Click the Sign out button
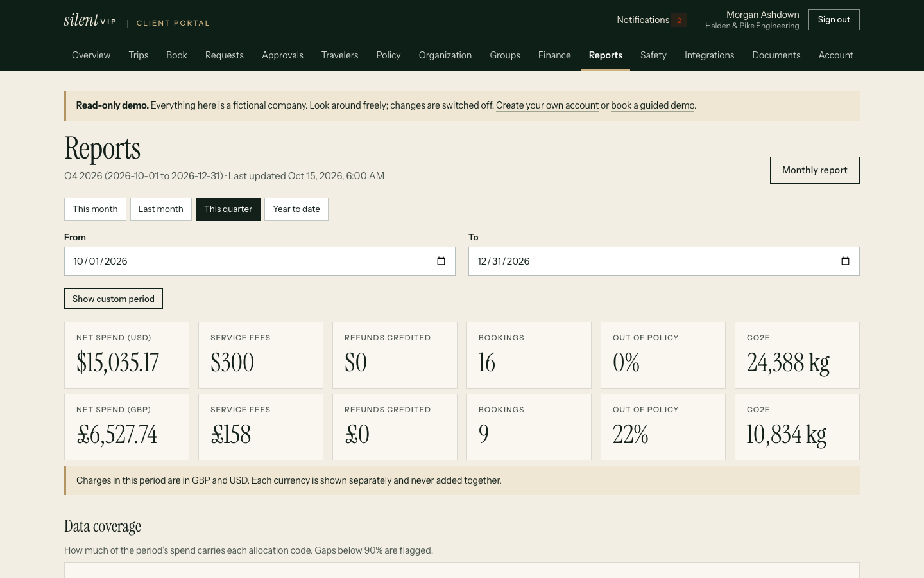This screenshot has height=578, width=924. (834, 20)
